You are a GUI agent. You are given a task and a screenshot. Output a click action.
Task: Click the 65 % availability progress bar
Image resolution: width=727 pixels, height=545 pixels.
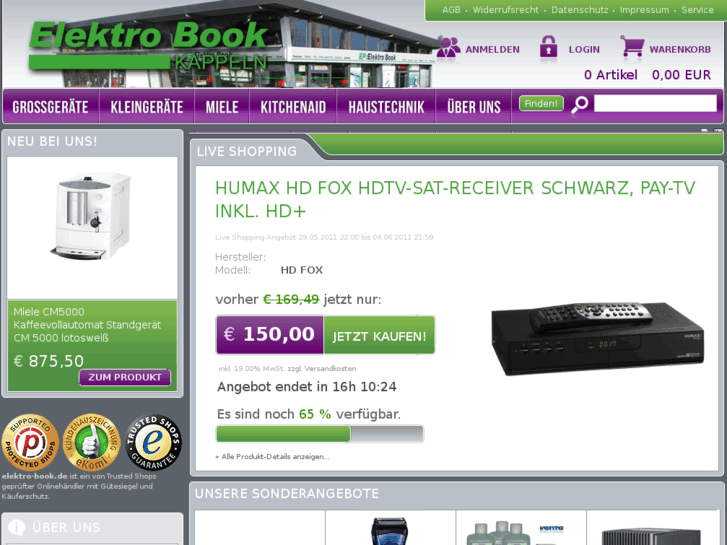tap(320, 434)
